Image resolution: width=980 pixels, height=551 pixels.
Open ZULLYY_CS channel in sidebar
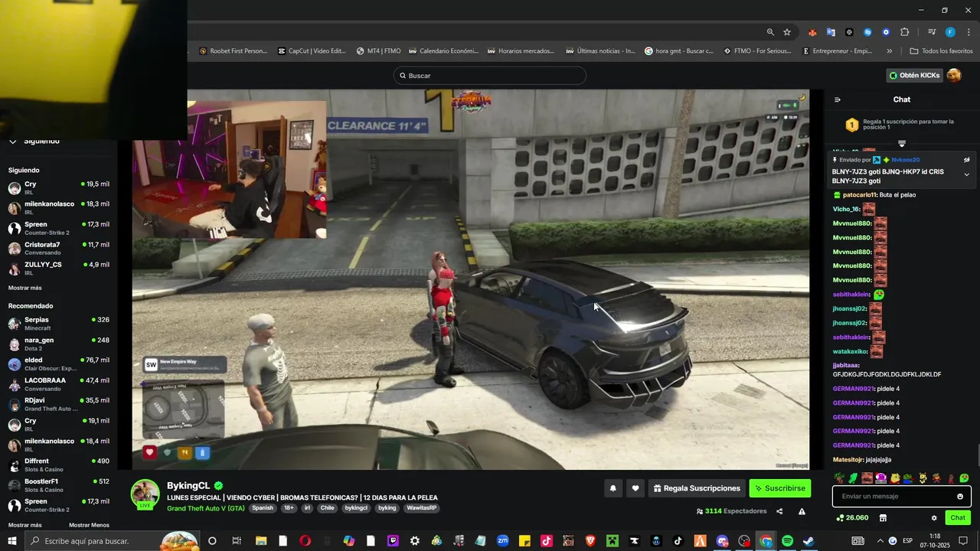tap(59, 268)
